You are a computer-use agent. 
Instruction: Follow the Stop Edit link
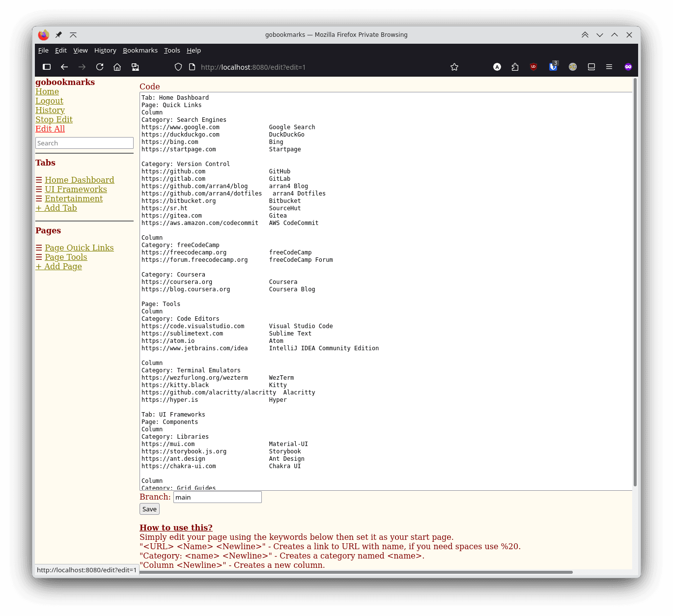click(54, 119)
